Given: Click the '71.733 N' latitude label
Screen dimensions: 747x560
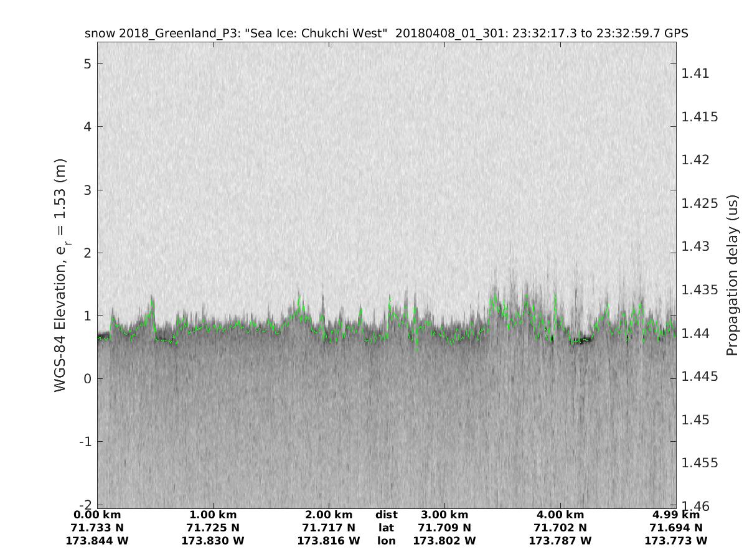Looking at the screenshot, I should click(97, 528).
